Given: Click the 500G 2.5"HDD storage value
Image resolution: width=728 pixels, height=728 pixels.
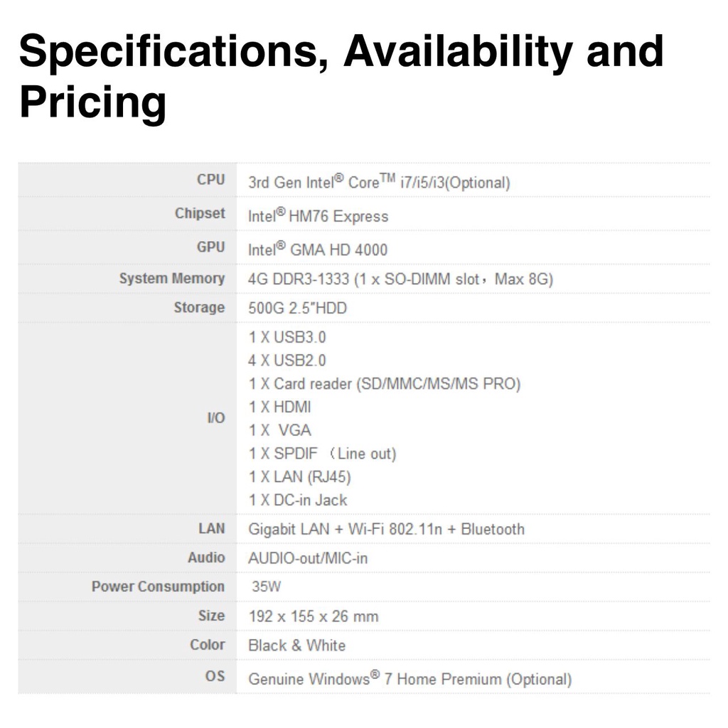Looking at the screenshot, I should (x=297, y=308).
